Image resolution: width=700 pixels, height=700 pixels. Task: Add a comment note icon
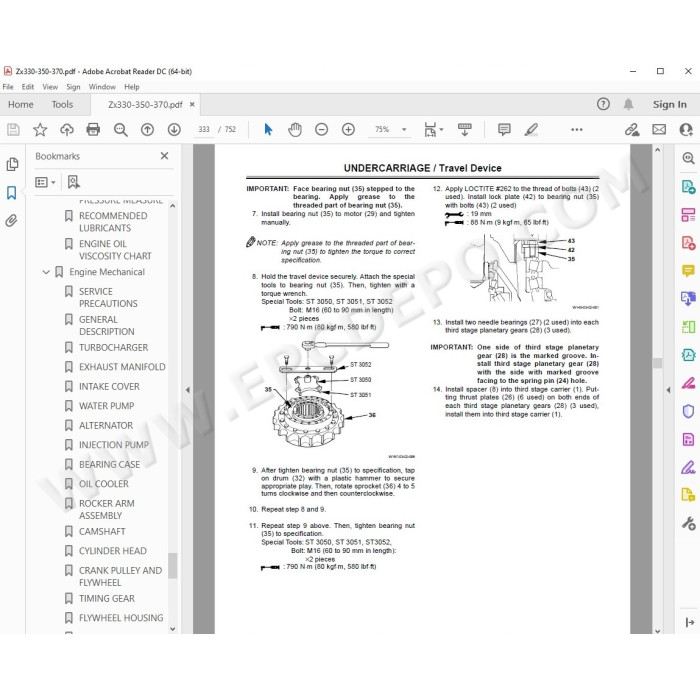(x=504, y=129)
